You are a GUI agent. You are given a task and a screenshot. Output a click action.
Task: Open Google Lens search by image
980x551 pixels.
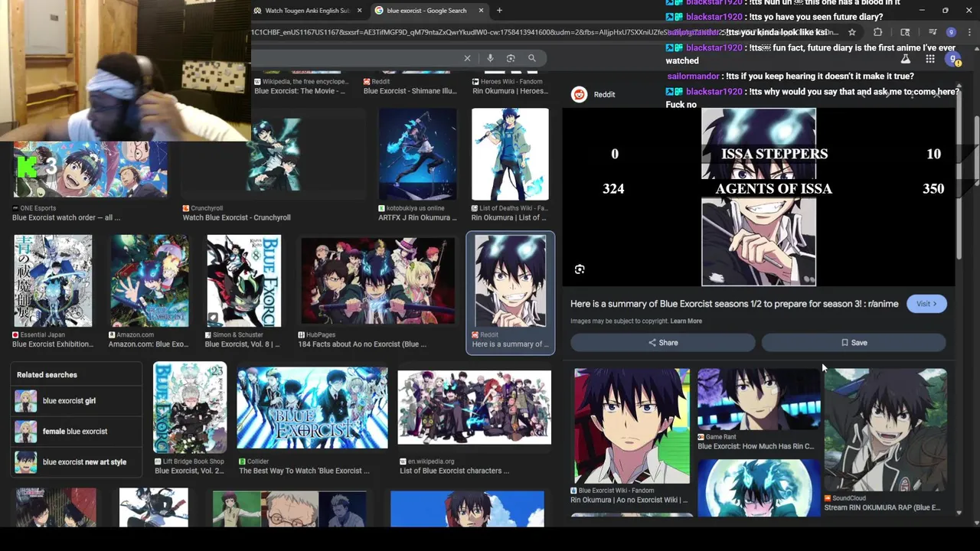(x=511, y=58)
